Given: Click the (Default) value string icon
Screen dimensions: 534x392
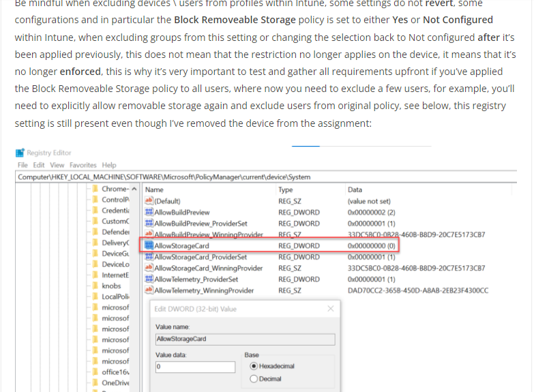Looking at the screenshot, I should 149,201.
